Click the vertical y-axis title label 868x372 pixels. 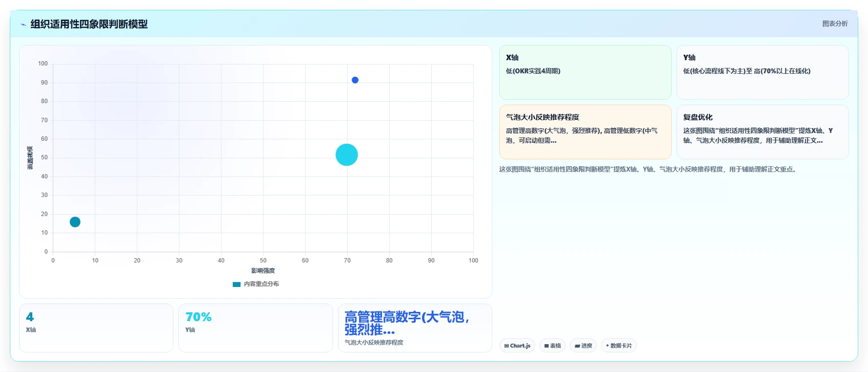[x=30, y=158]
